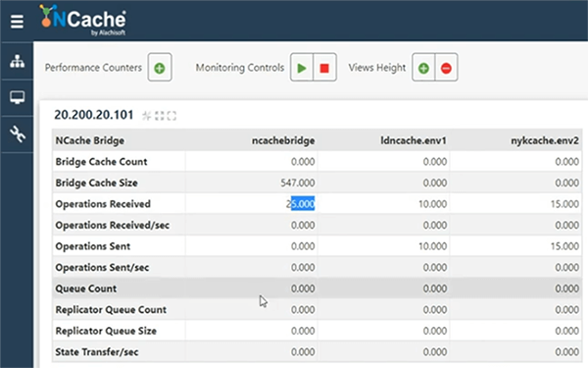Click the Views Height label
Viewport: 588px width, 368px height.
coord(377,68)
